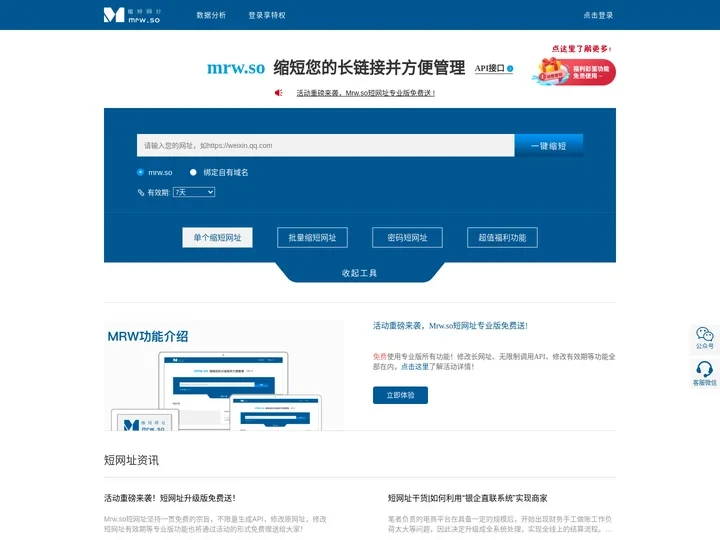
Task: Switch to 单个缩短网址 tab
Action: pos(217,237)
